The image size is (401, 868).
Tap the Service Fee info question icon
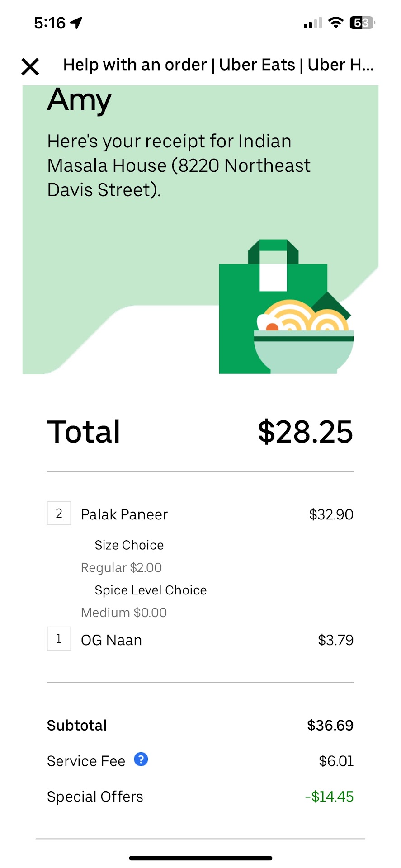tap(141, 759)
